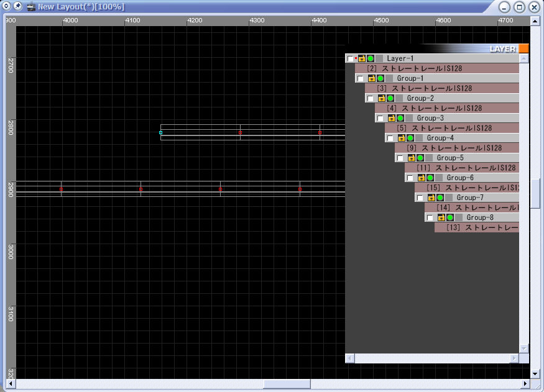Click the cyan rail endpoint on the upper track
This screenshot has height=392, width=544.
click(160, 132)
